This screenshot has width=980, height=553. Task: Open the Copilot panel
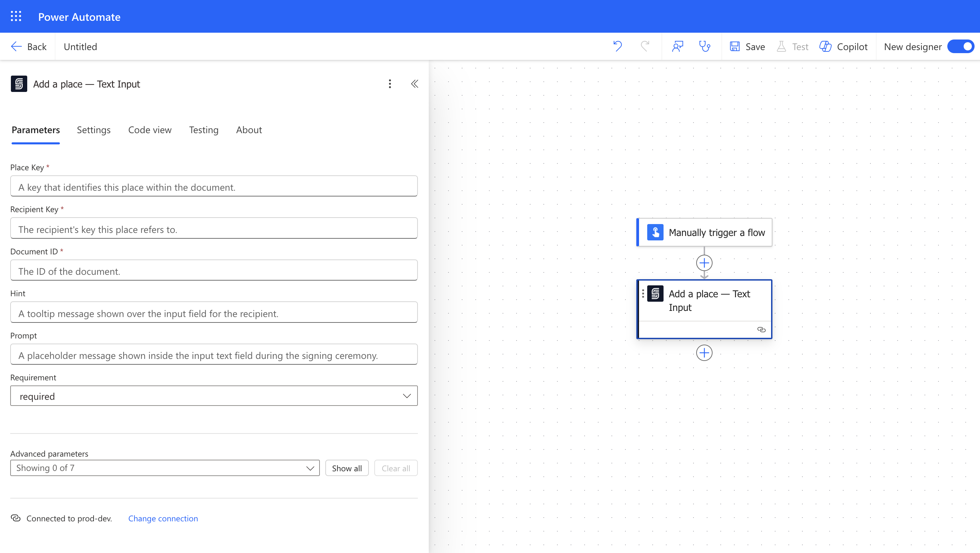(844, 46)
